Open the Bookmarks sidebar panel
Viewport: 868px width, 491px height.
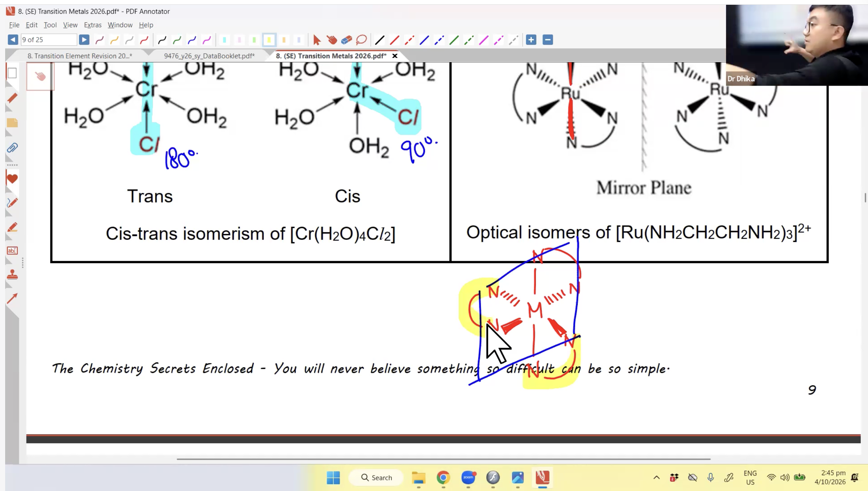click(x=12, y=98)
